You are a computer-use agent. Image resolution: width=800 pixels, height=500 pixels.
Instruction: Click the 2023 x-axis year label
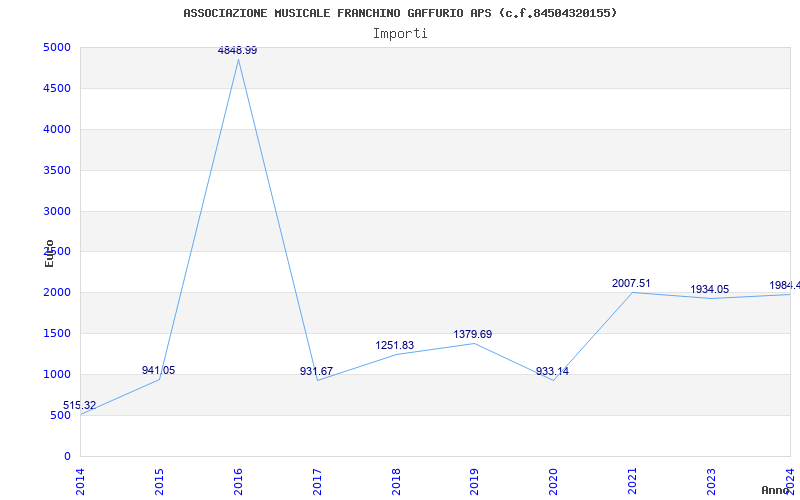coord(711,482)
